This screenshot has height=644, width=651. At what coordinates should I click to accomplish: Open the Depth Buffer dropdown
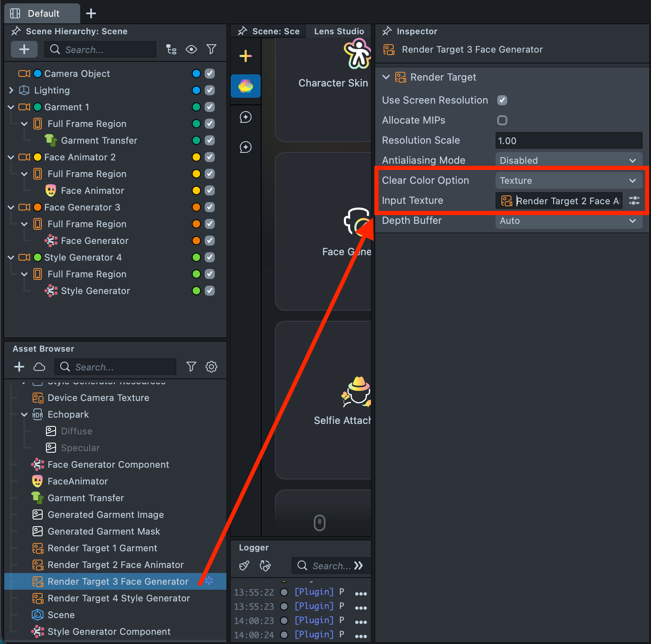pyautogui.click(x=569, y=221)
